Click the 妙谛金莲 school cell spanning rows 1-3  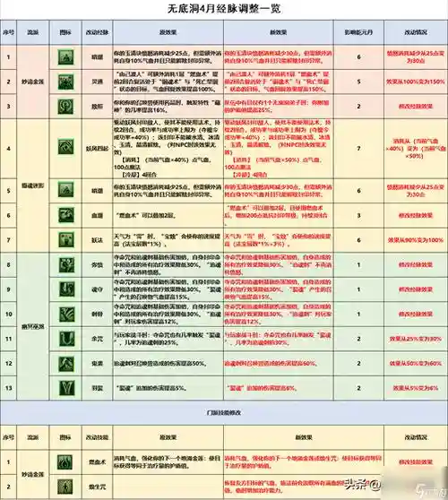(33, 82)
